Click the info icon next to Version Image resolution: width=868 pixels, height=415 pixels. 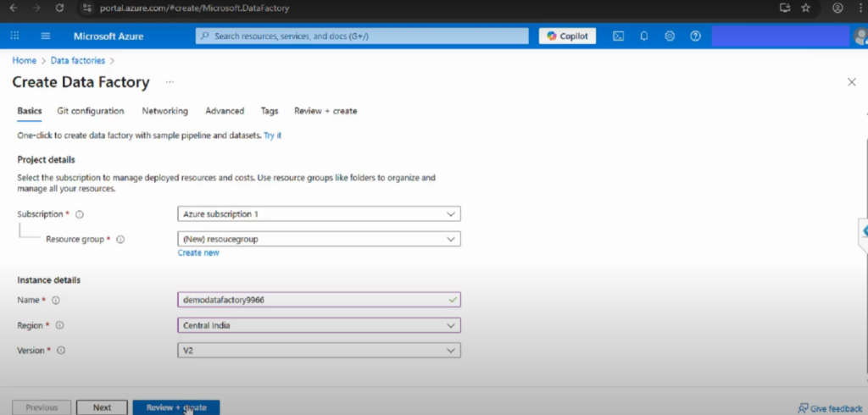[61, 351]
